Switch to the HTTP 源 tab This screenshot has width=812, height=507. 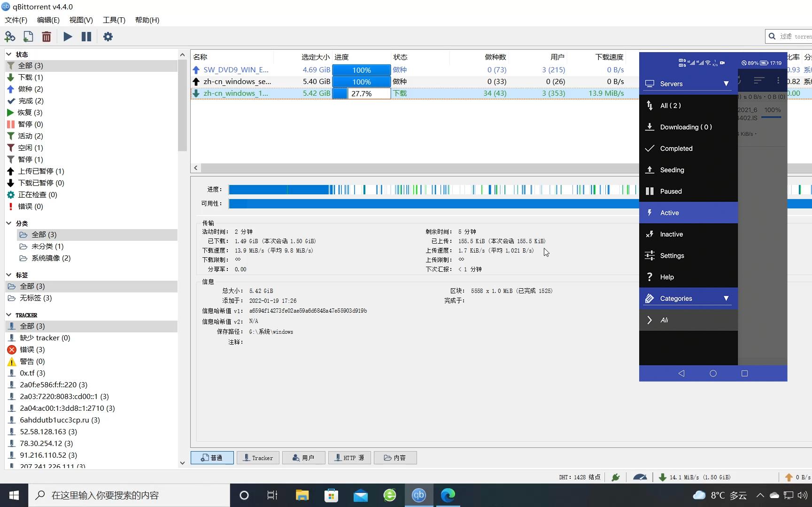pos(349,458)
